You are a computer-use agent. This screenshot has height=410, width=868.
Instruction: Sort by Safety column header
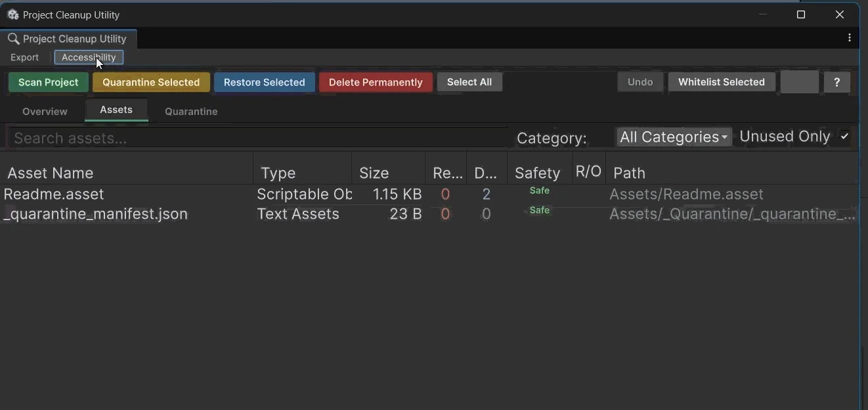[x=540, y=173]
